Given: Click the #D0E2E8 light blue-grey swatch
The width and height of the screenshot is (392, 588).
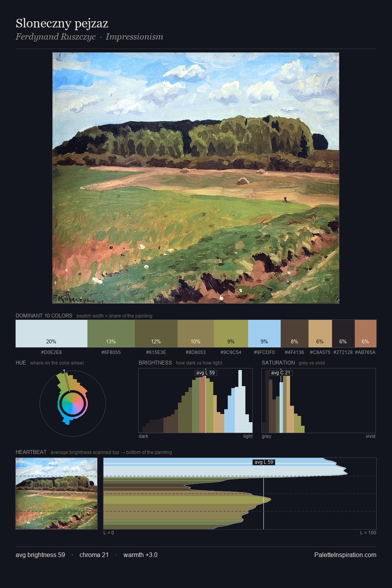Looking at the screenshot, I should [x=51, y=334].
